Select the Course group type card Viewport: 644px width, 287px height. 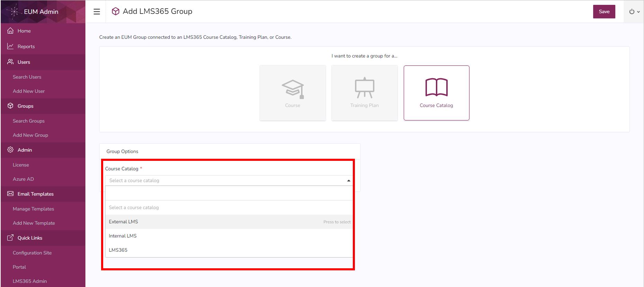[293, 93]
